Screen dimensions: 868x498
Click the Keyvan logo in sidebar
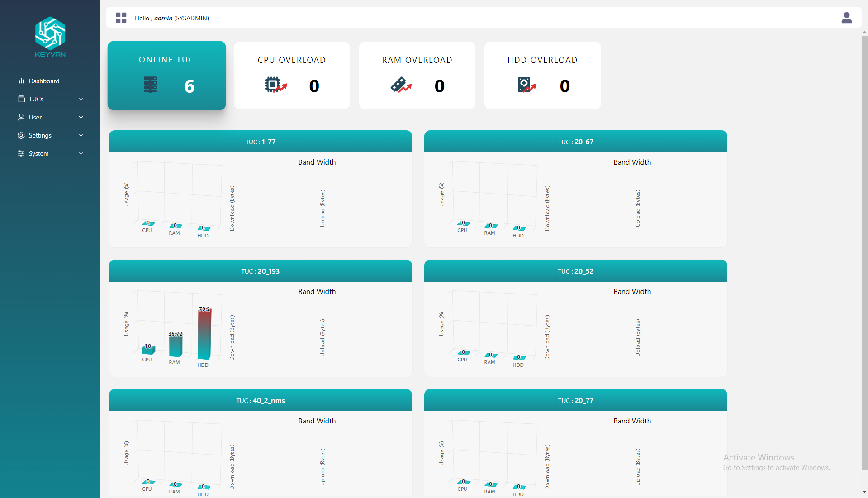coord(50,37)
